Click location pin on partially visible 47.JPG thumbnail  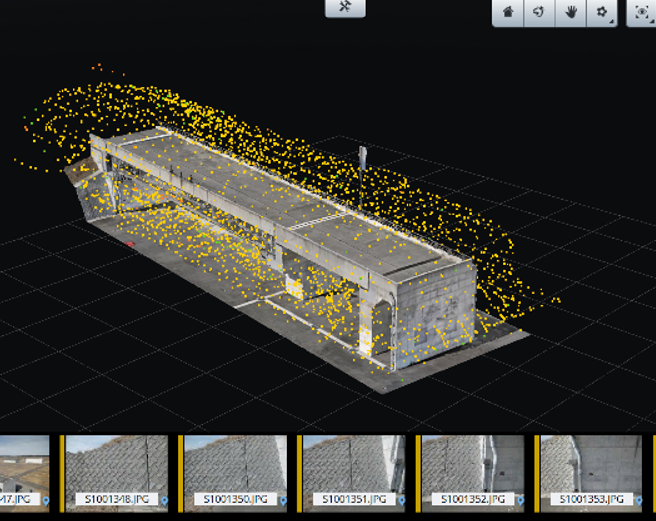[46, 500]
